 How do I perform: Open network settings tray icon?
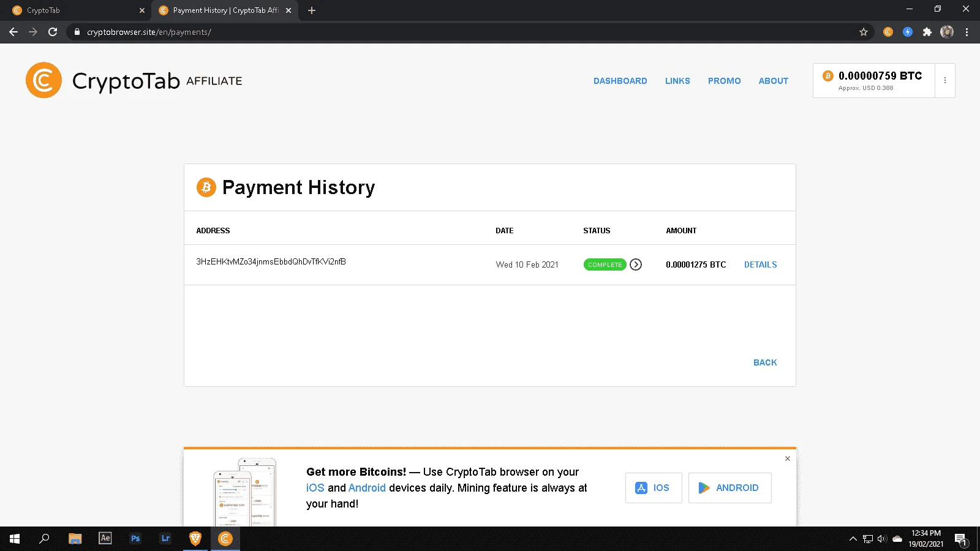pos(867,539)
